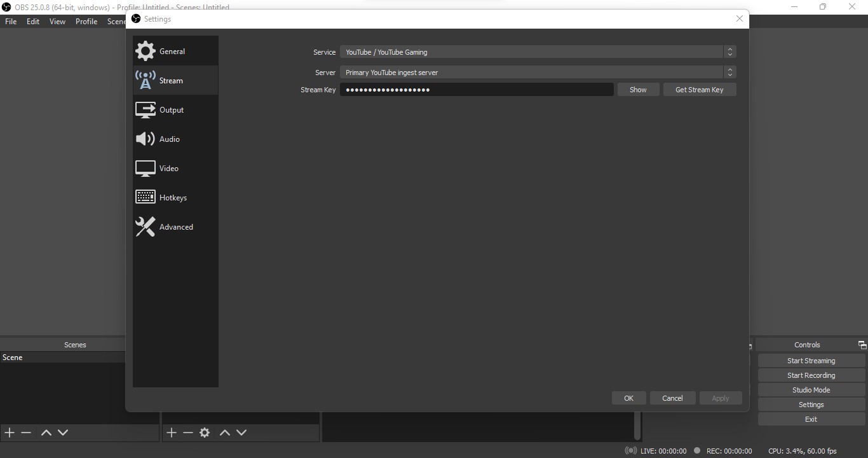This screenshot has height=458, width=868.
Task: Open the File menu
Action: pyautogui.click(x=11, y=21)
